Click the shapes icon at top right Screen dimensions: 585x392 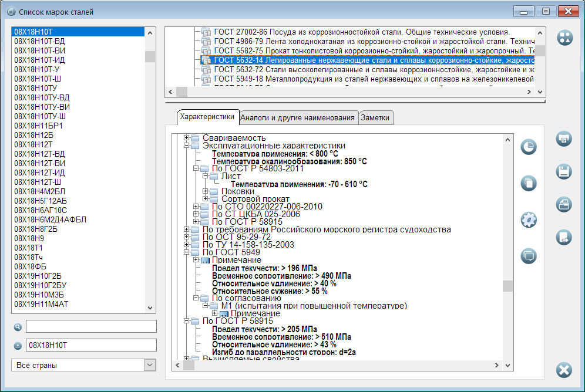(x=565, y=38)
